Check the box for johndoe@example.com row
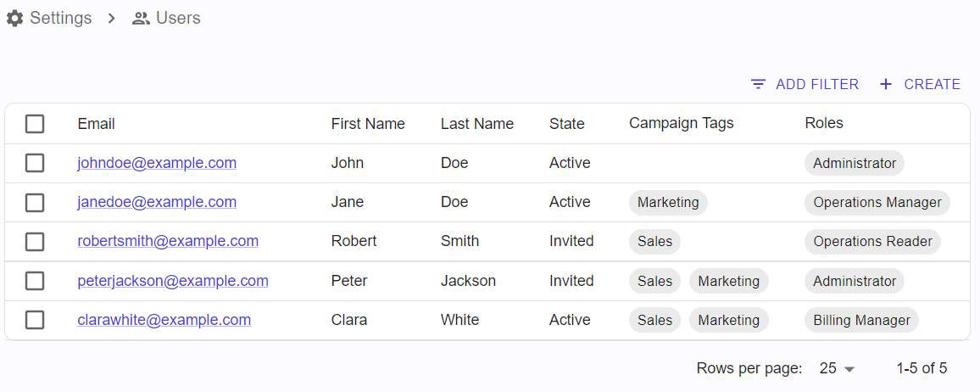 tap(35, 163)
